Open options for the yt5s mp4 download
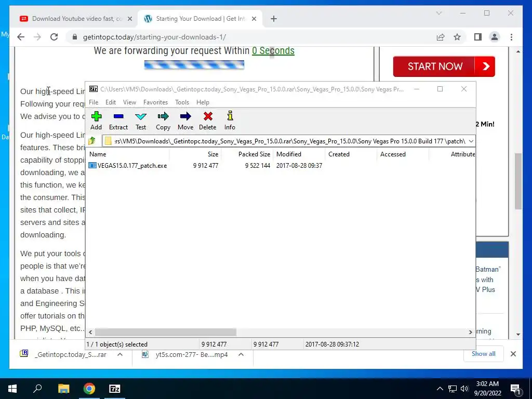Viewport: 532px width, 399px height. coord(241,354)
